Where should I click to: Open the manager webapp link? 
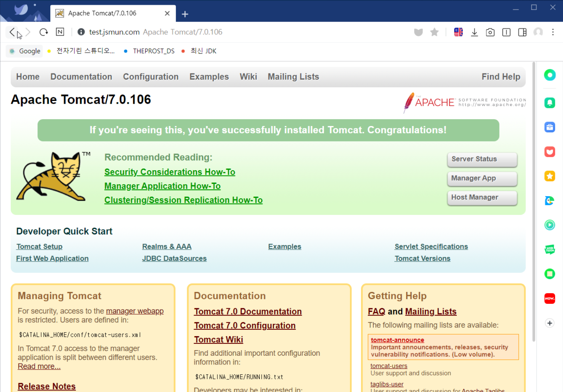[x=135, y=311]
